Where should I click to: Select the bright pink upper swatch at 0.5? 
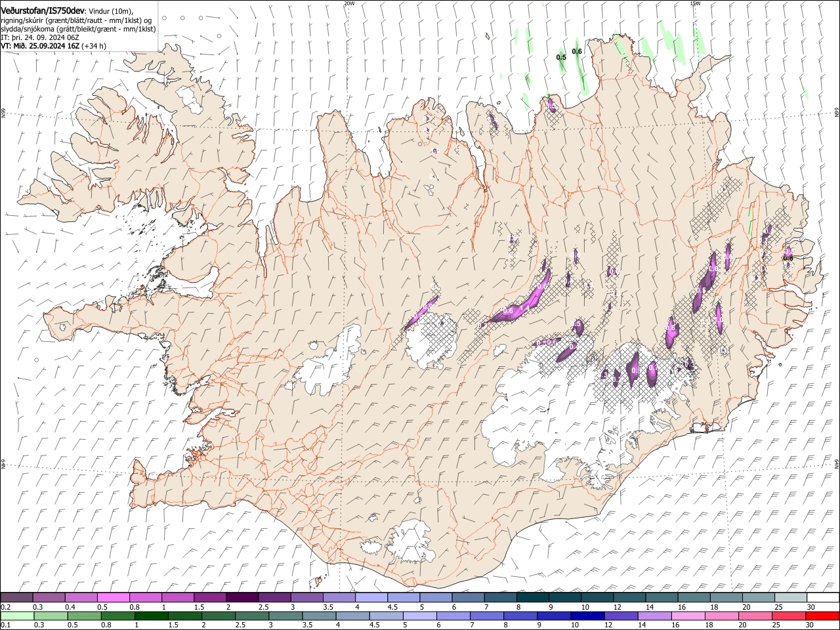tap(113, 598)
